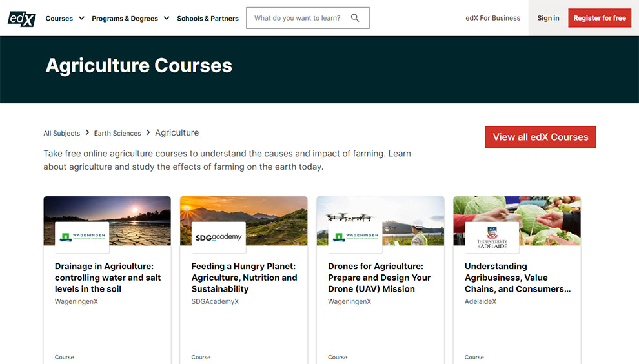Click WageningenX under Drones course

tap(350, 301)
